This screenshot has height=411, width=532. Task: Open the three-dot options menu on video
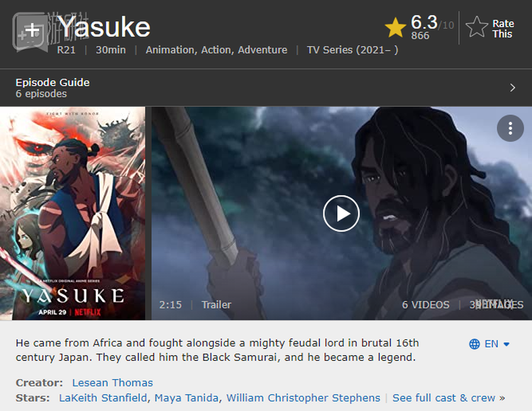[510, 128]
